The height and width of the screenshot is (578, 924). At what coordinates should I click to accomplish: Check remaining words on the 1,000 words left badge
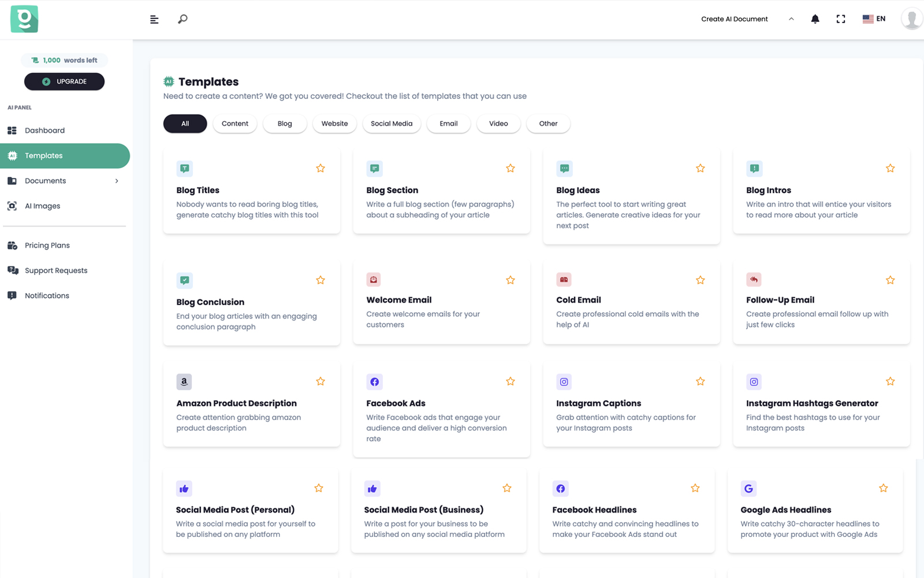(x=64, y=60)
